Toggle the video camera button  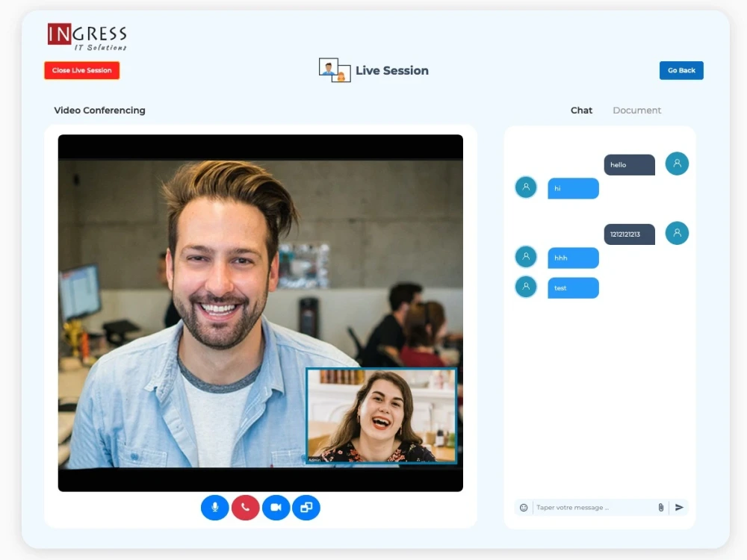tap(276, 507)
